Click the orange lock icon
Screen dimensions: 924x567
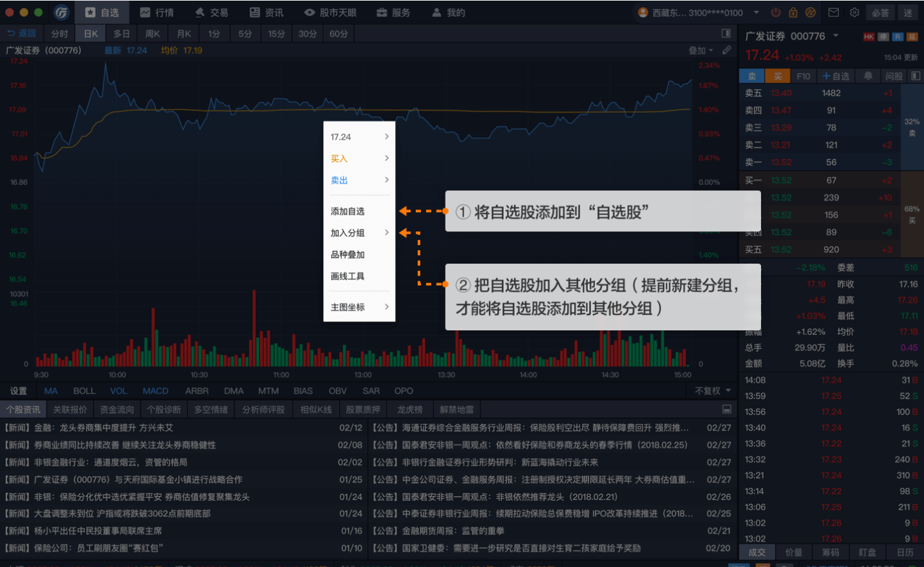(x=793, y=12)
